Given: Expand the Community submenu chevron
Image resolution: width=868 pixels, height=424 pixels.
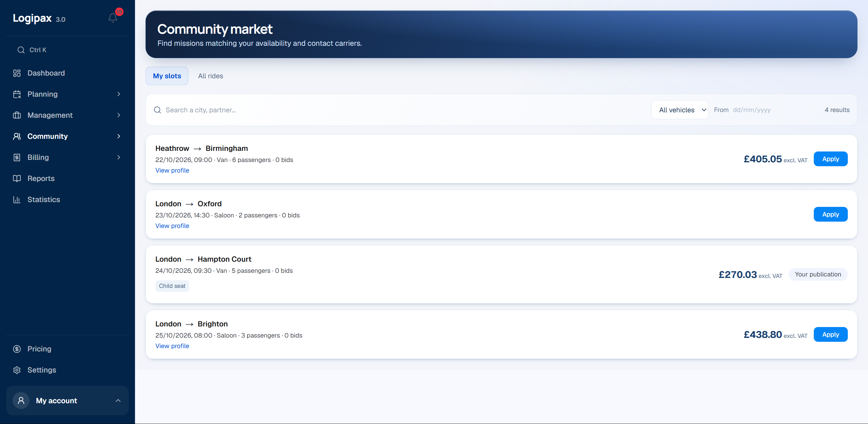Looking at the screenshot, I should tap(119, 136).
